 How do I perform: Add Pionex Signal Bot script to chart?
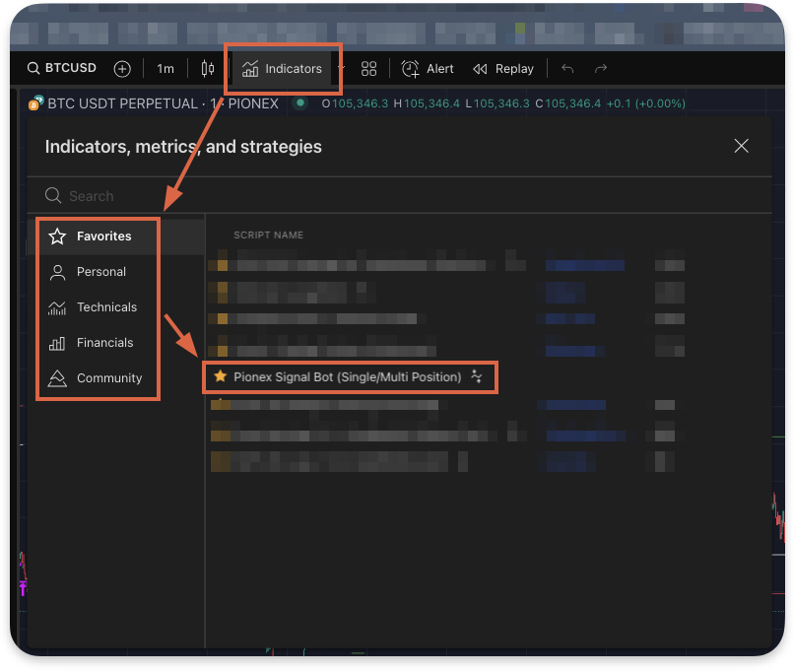pyautogui.click(x=348, y=376)
